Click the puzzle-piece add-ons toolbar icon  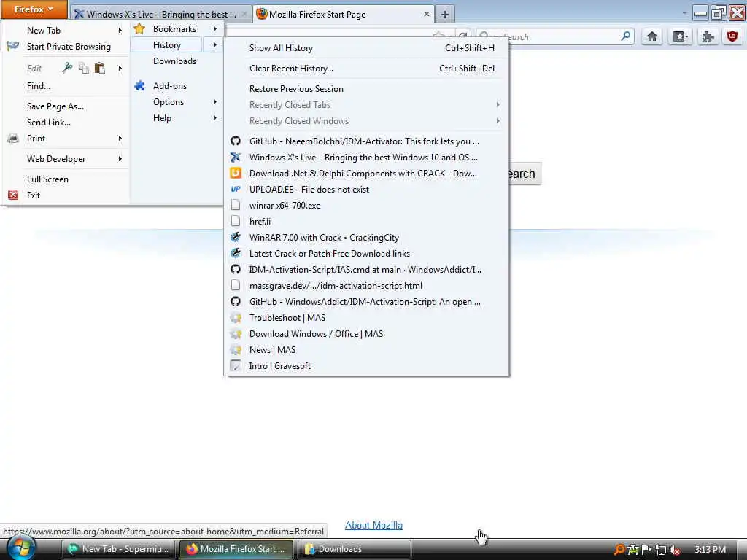708,36
